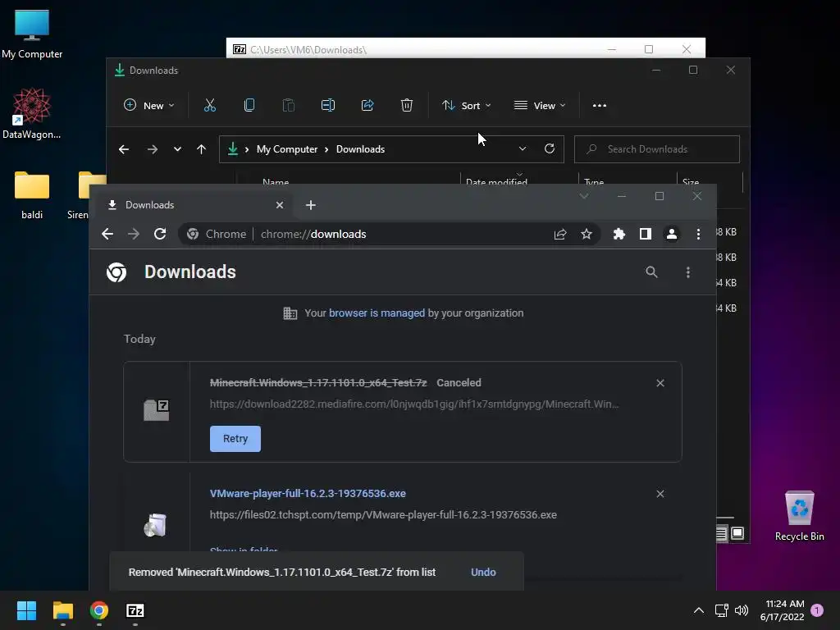The width and height of the screenshot is (840, 630).
Task: Open File Explorer from taskbar
Action: coord(62,610)
